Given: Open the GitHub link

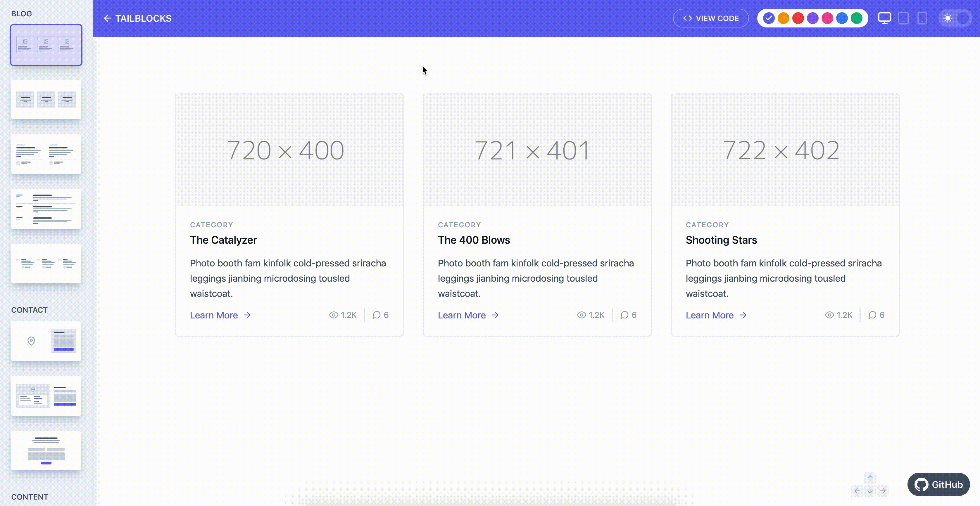Looking at the screenshot, I should tap(938, 484).
